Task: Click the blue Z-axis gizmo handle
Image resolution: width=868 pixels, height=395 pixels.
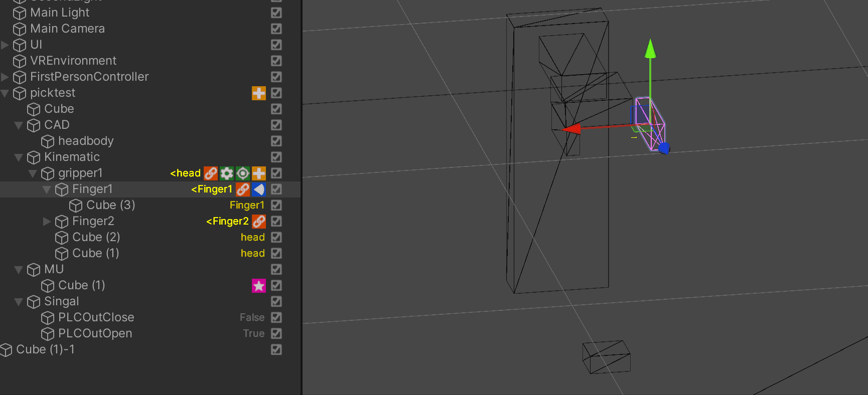Action: [664, 148]
